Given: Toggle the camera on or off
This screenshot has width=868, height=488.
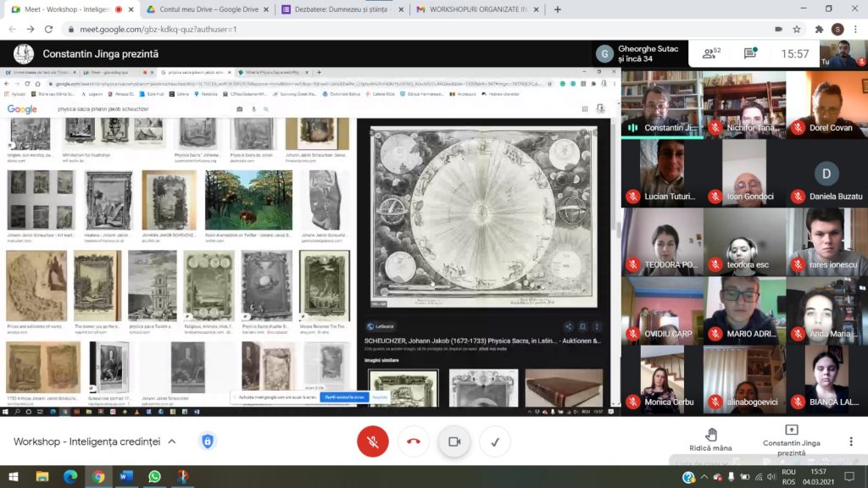Looking at the screenshot, I should [453, 441].
